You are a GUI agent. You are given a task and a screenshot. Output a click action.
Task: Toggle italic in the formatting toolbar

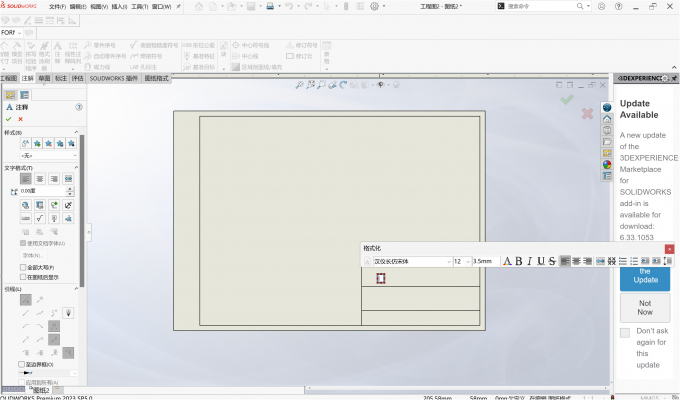pos(530,261)
